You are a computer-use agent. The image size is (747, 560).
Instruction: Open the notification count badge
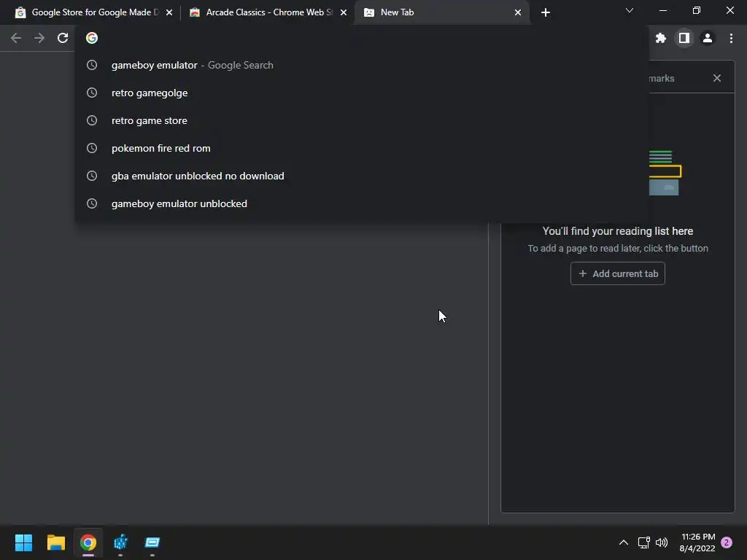(727, 542)
